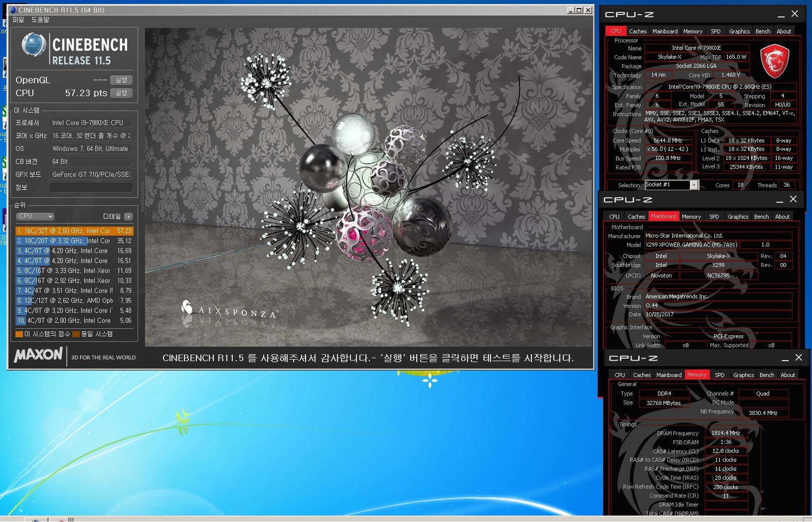Open Memory tab in top CPU-Z window
Screen dimensions: 812x522
coord(693,31)
